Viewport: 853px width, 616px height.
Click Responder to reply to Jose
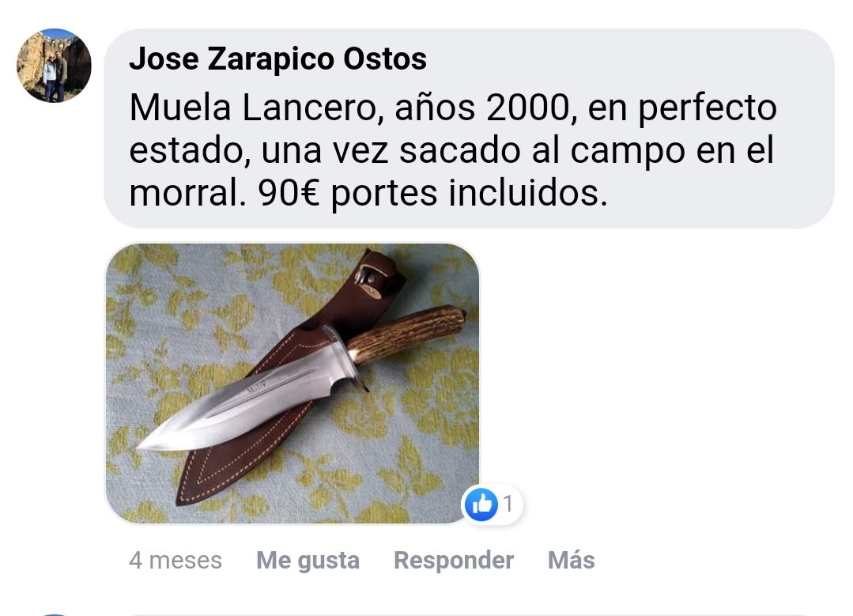[454, 560]
